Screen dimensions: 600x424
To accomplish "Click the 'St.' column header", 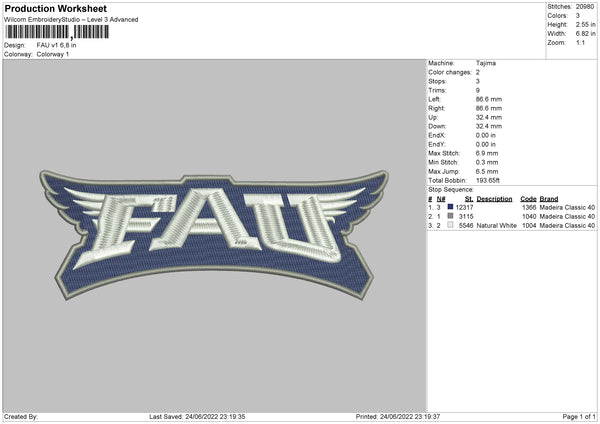I will point(469,199).
